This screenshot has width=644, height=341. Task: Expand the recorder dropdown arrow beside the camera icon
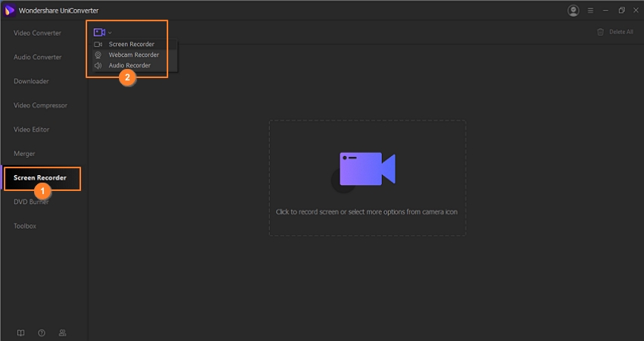pyautogui.click(x=110, y=33)
